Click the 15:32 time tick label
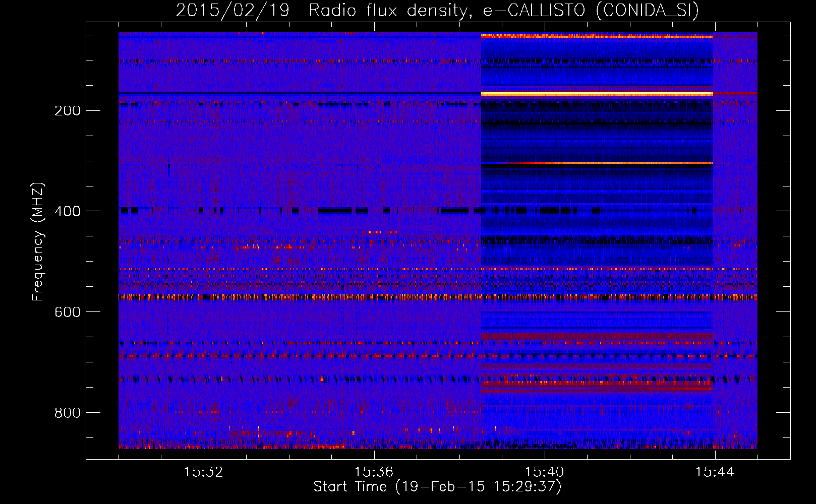The height and width of the screenshot is (504, 816). pos(204,472)
